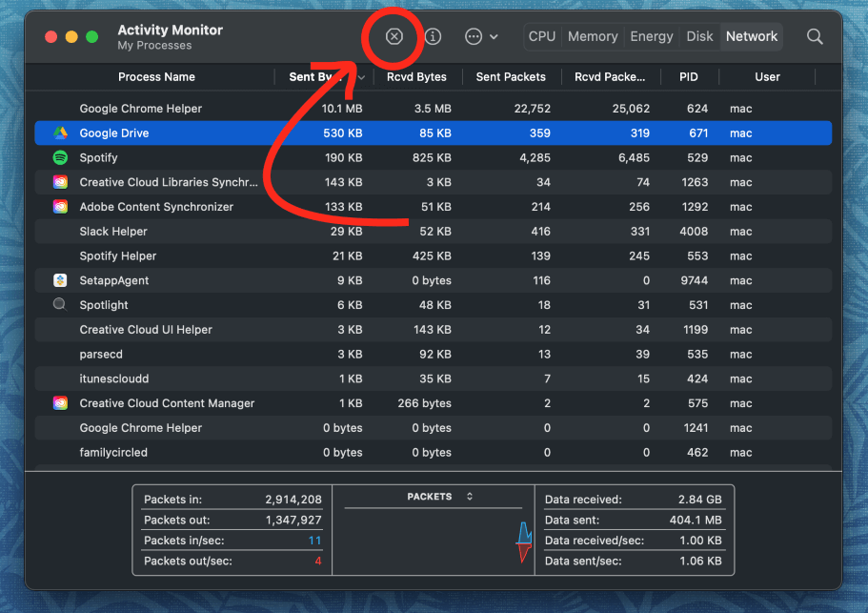
Task: Switch to the Memory tab
Action: [593, 36]
